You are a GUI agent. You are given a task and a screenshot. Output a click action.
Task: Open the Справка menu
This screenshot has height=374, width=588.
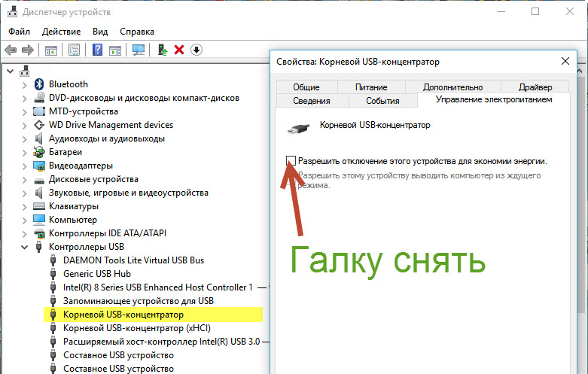click(x=136, y=32)
